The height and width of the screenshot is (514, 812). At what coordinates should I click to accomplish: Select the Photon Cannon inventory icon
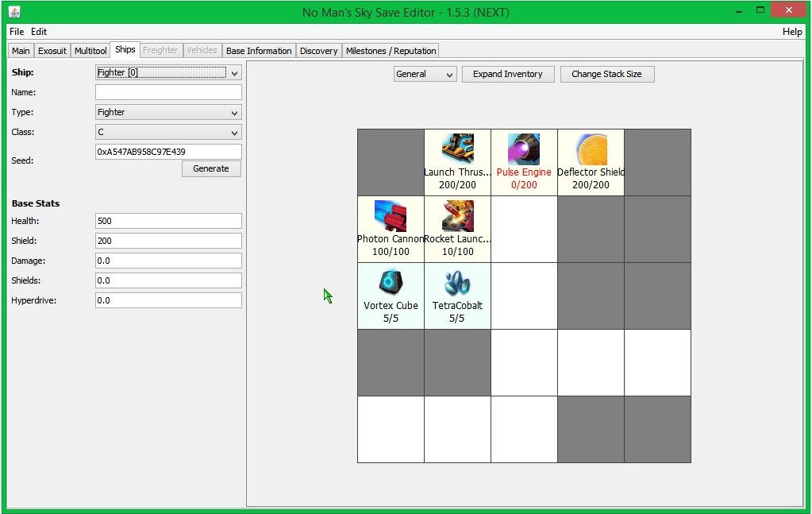point(391,215)
